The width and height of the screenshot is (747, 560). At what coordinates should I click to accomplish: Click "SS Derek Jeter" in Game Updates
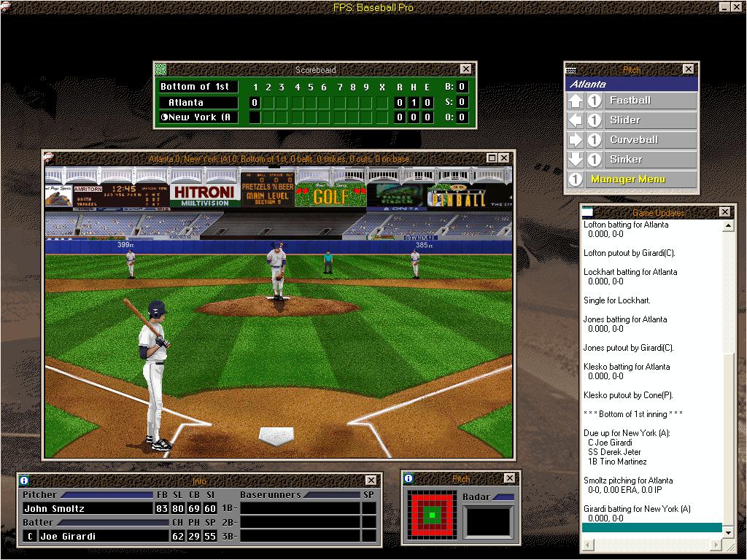pyautogui.click(x=614, y=452)
